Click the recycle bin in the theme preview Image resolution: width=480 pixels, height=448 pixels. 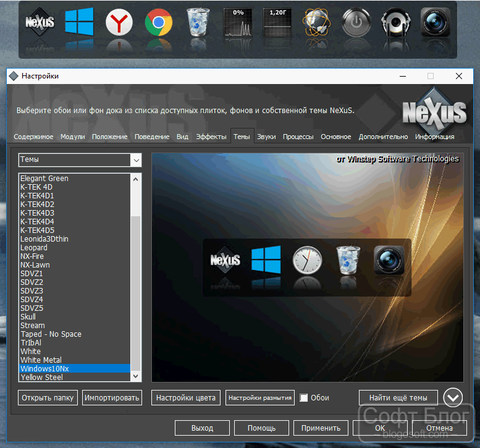(x=348, y=260)
